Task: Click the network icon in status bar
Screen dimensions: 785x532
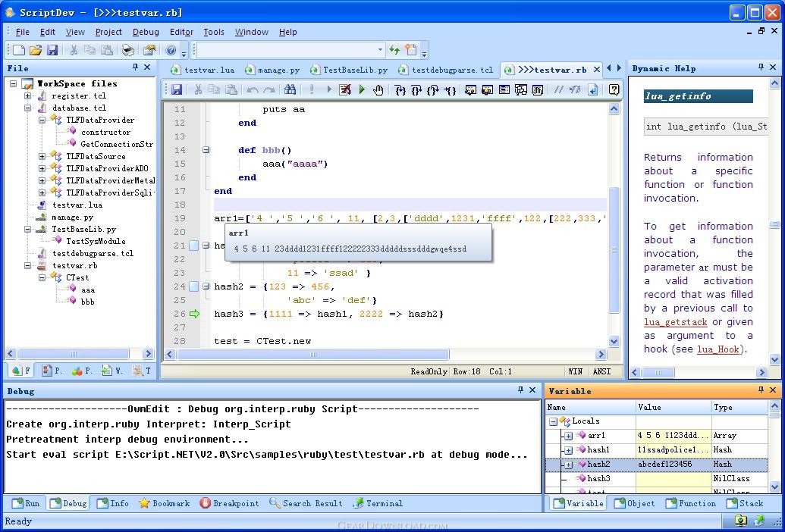Action: click(740, 521)
